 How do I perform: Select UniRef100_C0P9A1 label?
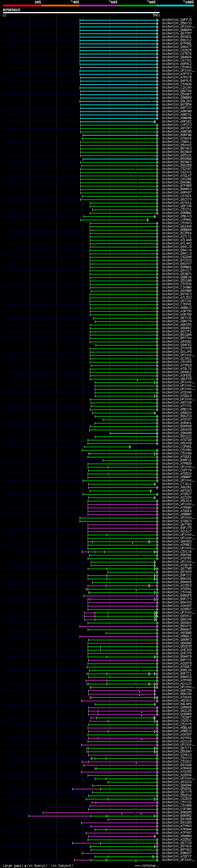pos(177,447)
